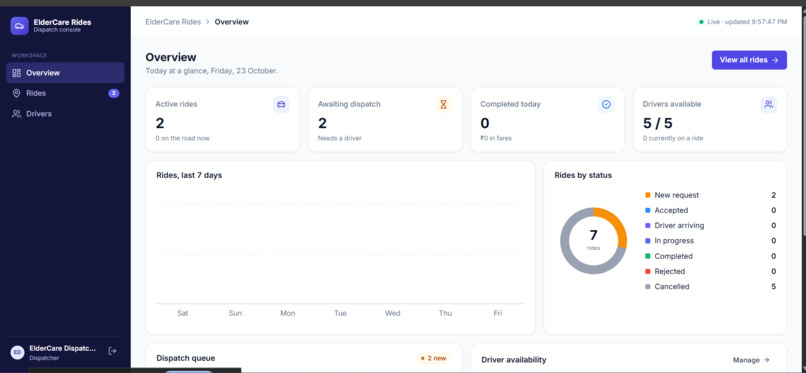
Task: Click the blue Accepted color swatch
Action: point(648,210)
